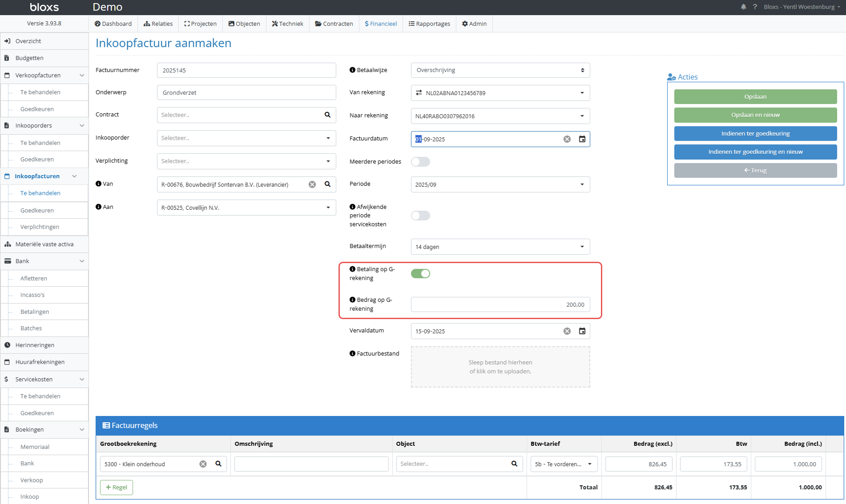Collapse Verkoopfacturen sidebar section
846x504 pixels.
coord(82,75)
